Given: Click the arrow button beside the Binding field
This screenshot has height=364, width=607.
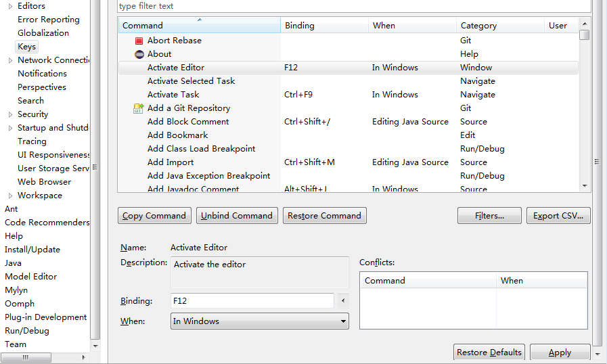Looking at the screenshot, I should click(343, 301).
